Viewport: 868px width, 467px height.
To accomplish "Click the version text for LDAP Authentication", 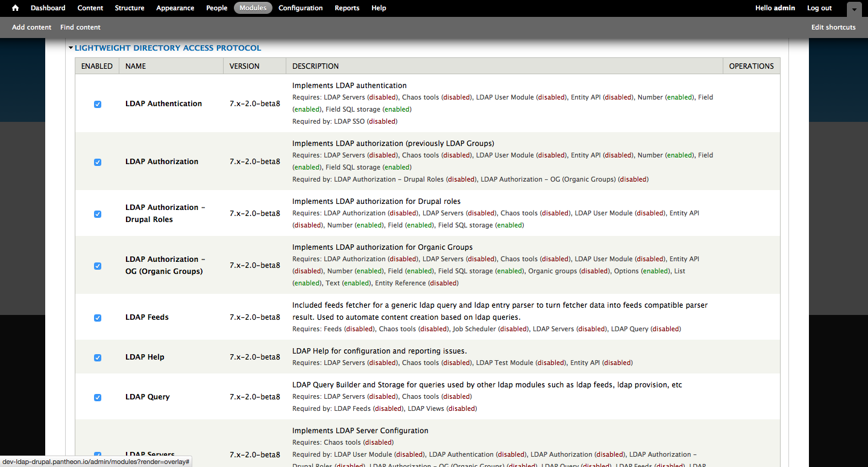I will (x=255, y=104).
